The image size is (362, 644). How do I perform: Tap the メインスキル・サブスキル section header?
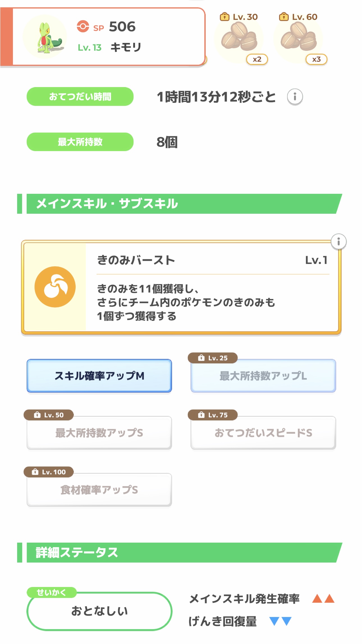click(180, 204)
